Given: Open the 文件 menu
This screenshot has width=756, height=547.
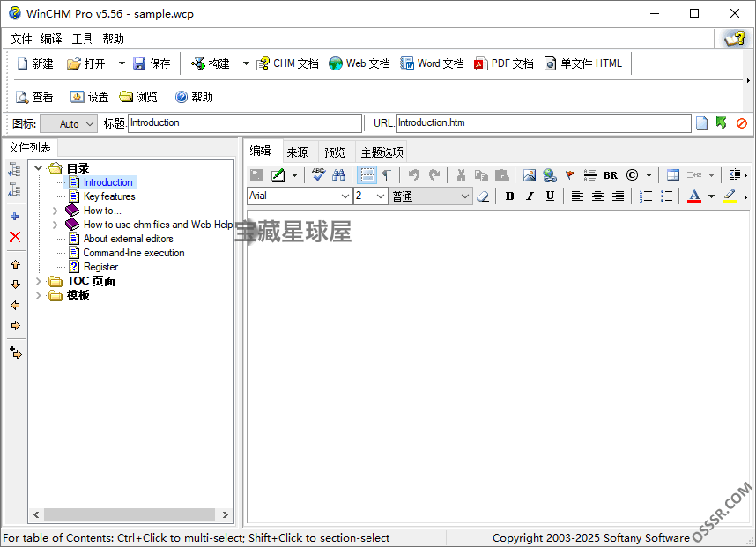Looking at the screenshot, I should [21, 39].
